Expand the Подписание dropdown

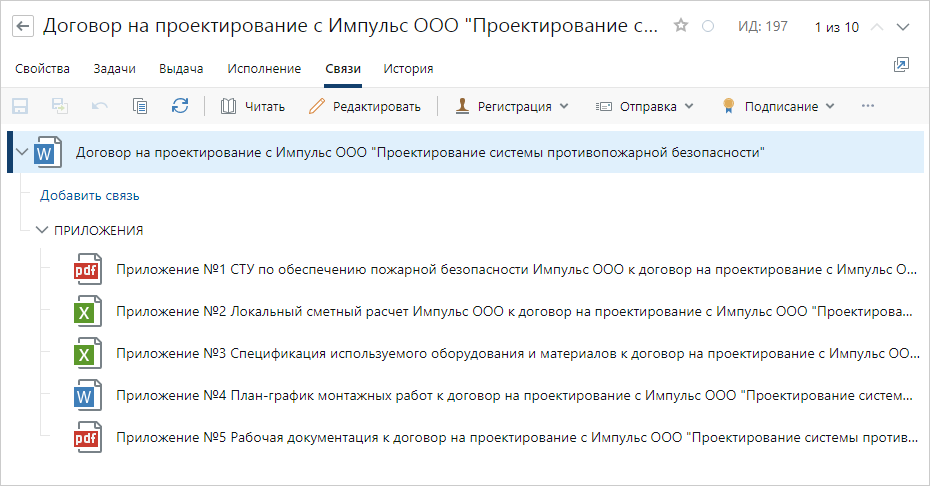click(778, 106)
